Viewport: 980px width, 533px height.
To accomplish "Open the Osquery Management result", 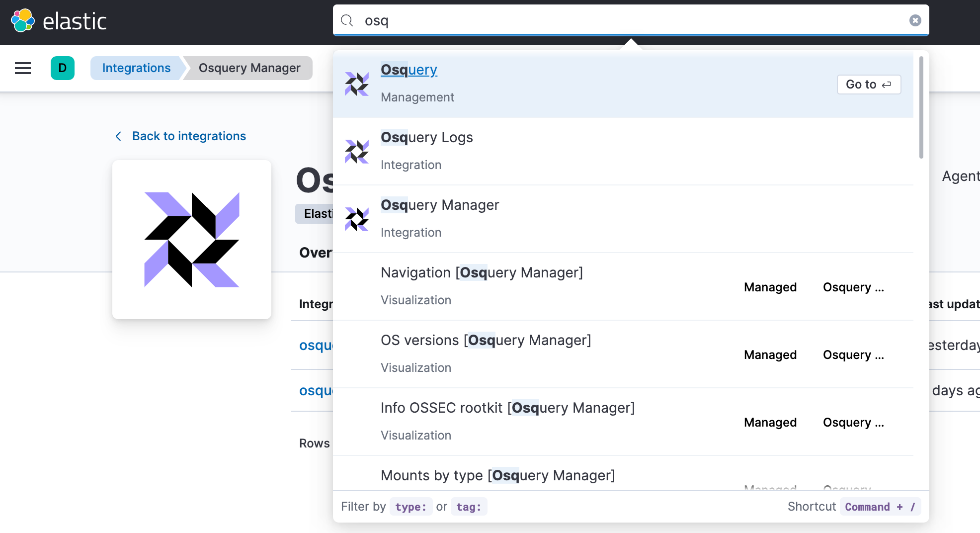I will (623, 84).
